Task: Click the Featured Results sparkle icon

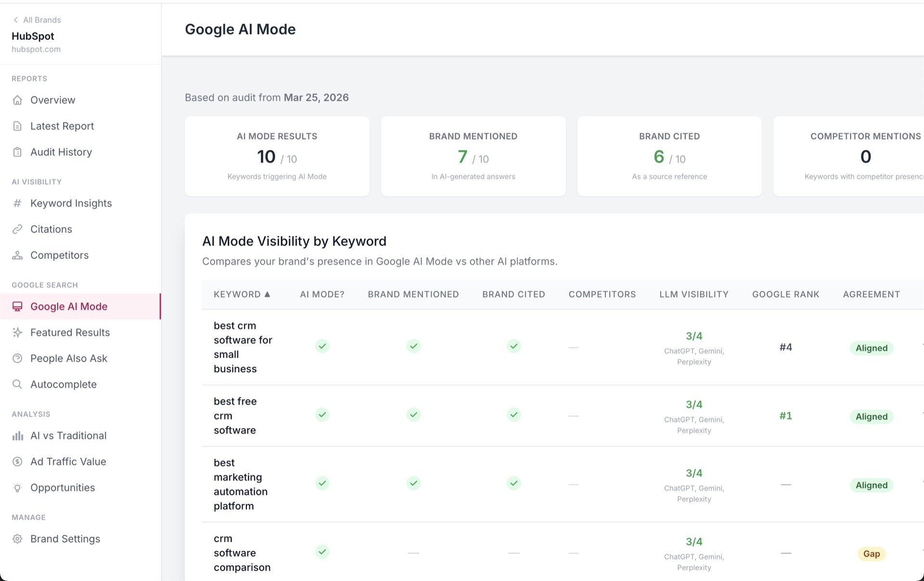Action: (17, 333)
